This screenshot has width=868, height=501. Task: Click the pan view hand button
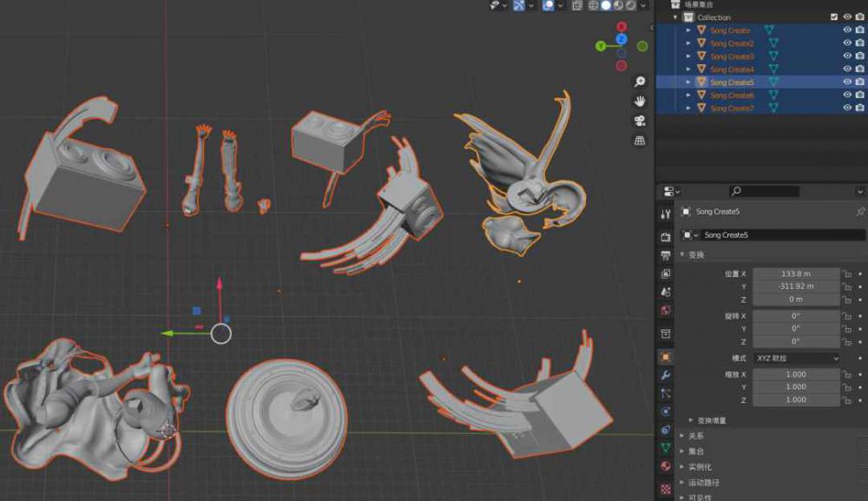640,102
